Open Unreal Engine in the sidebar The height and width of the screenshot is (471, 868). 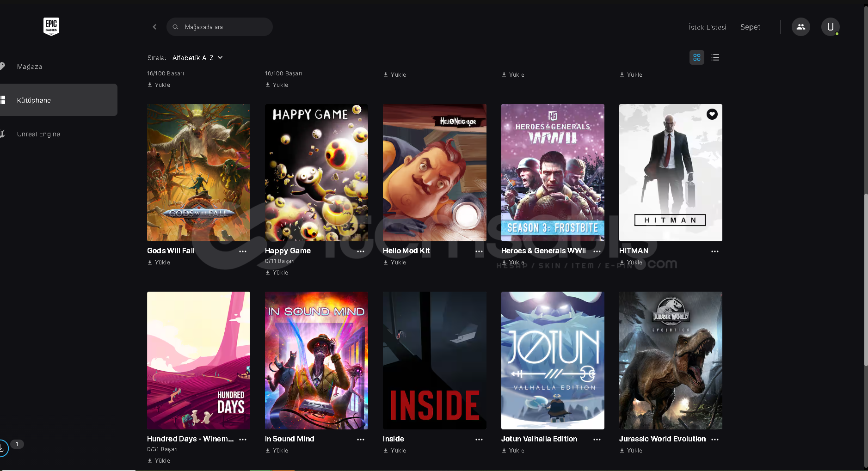click(x=38, y=134)
